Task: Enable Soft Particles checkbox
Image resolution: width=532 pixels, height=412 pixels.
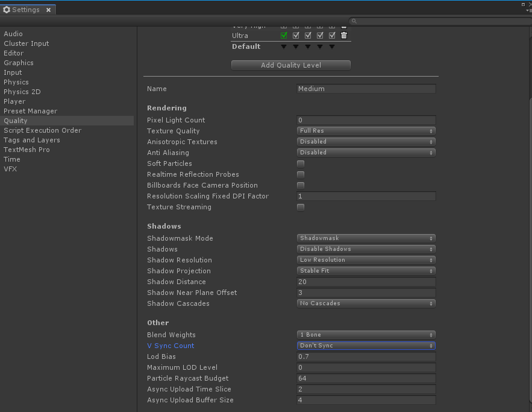Action: (x=301, y=163)
